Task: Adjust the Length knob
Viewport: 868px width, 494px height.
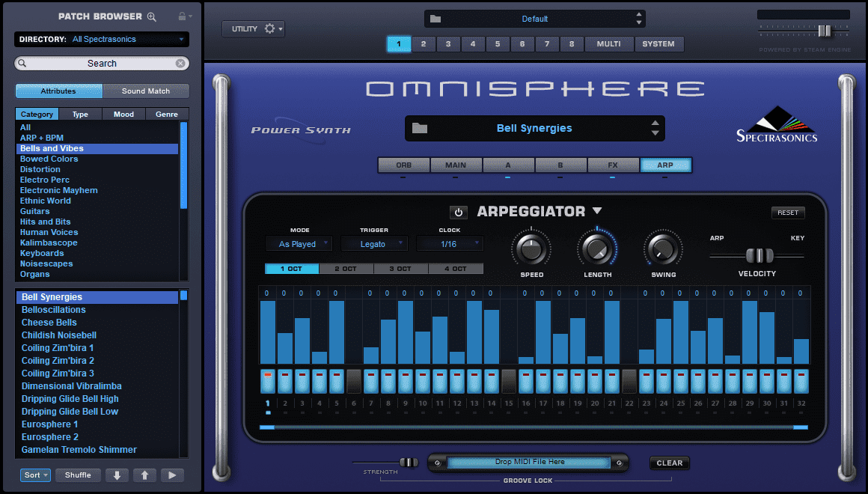Action: (597, 248)
